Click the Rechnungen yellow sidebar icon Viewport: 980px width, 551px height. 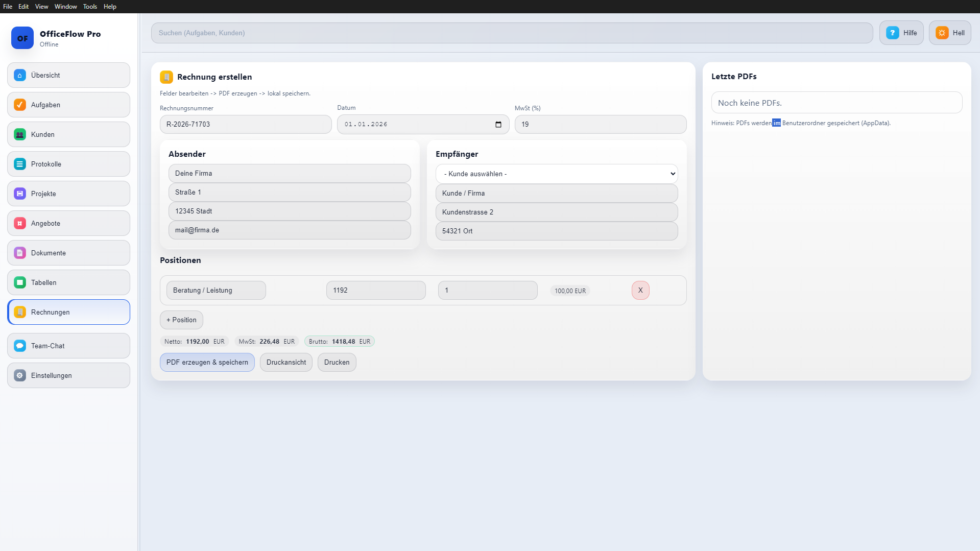pyautogui.click(x=20, y=312)
